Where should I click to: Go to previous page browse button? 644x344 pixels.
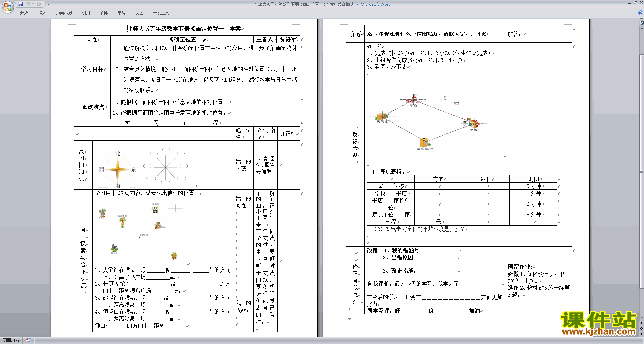click(641, 324)
